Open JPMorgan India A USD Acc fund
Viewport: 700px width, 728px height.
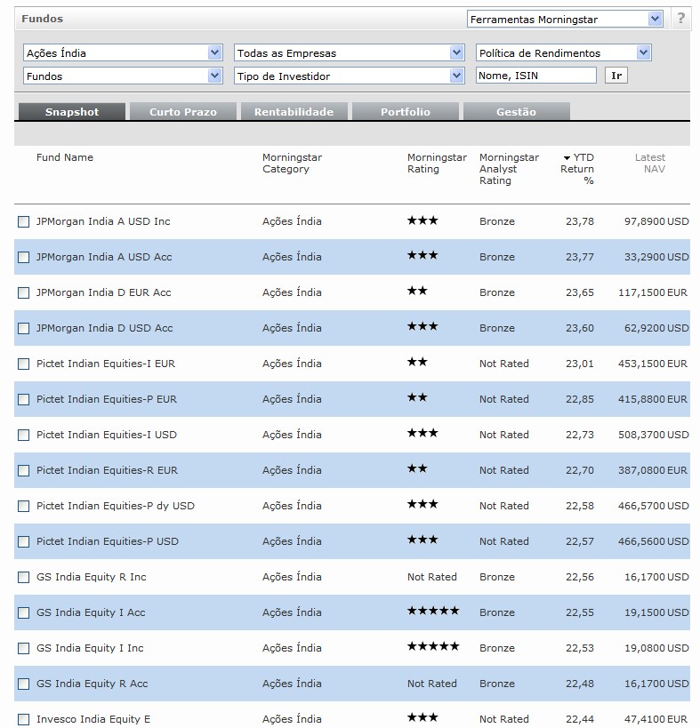click(104, 257)
